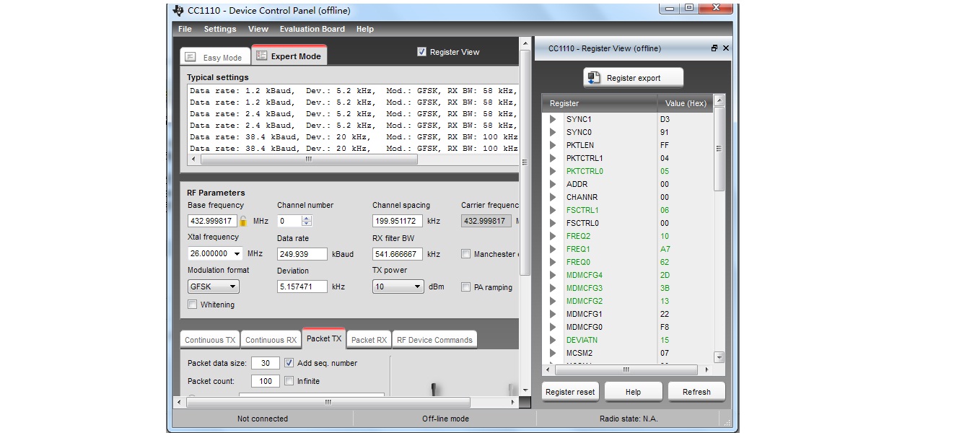The image size is (980, 433).
Task: Expand the SYNC1 register row
Action: tap(553, 119)
